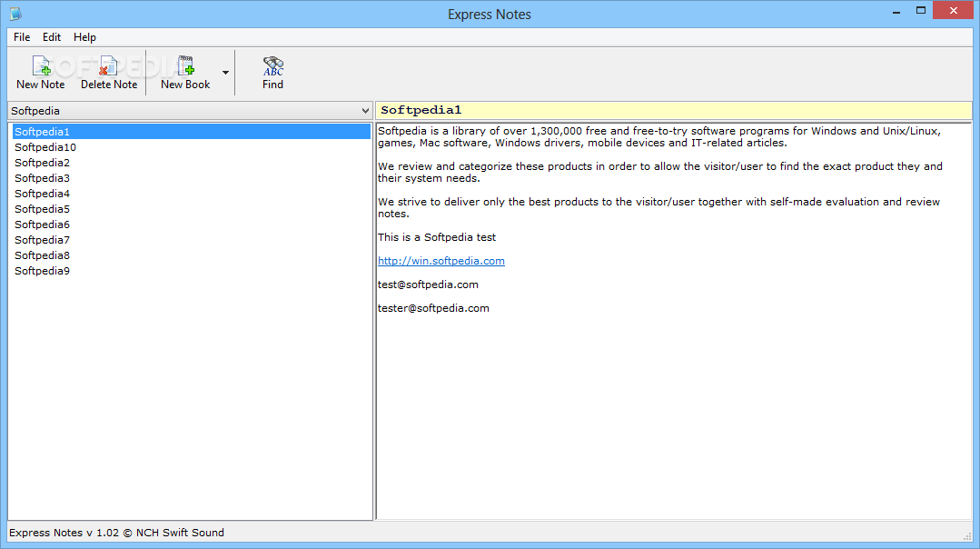Select the Softpedia4 note

point(192,194)
